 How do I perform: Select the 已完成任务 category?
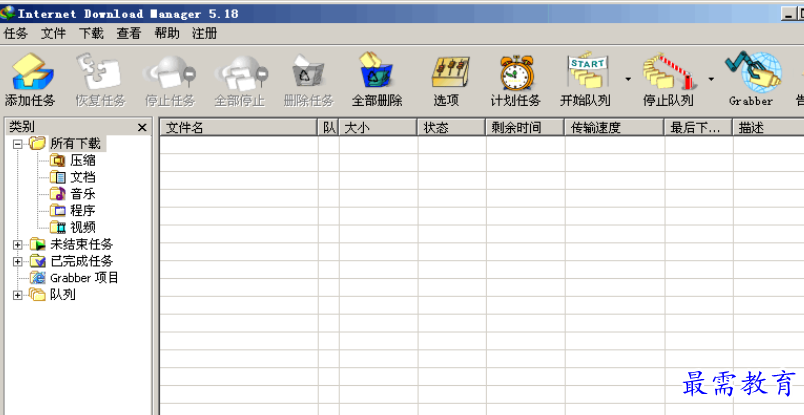[82, 261]
